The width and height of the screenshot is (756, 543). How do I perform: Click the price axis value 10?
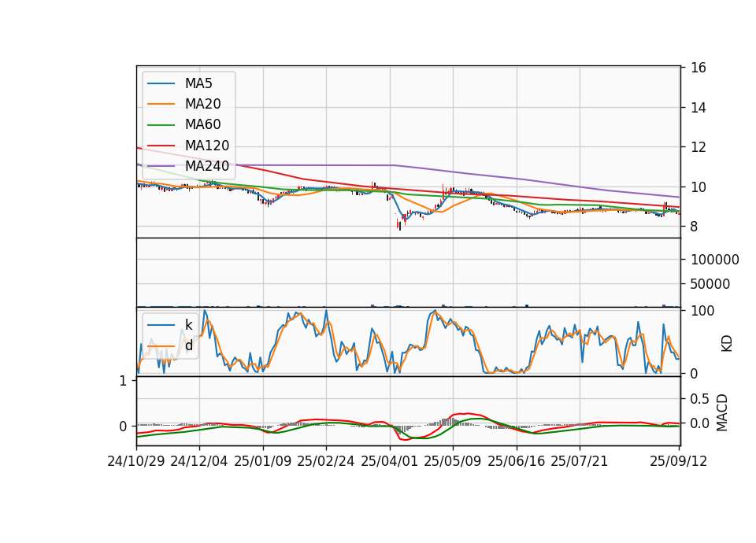tap(699, 187)
